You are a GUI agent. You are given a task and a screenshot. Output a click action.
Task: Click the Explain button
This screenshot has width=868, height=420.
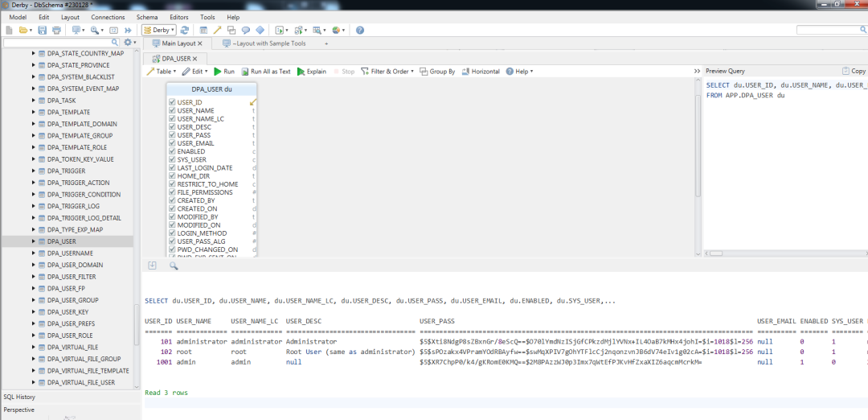tap(312, 72)
